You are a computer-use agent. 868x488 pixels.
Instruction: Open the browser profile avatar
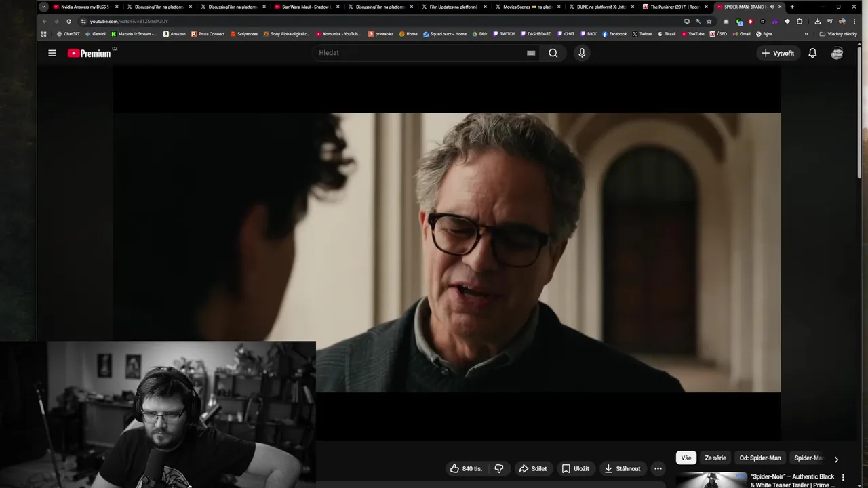click(842, 21)
